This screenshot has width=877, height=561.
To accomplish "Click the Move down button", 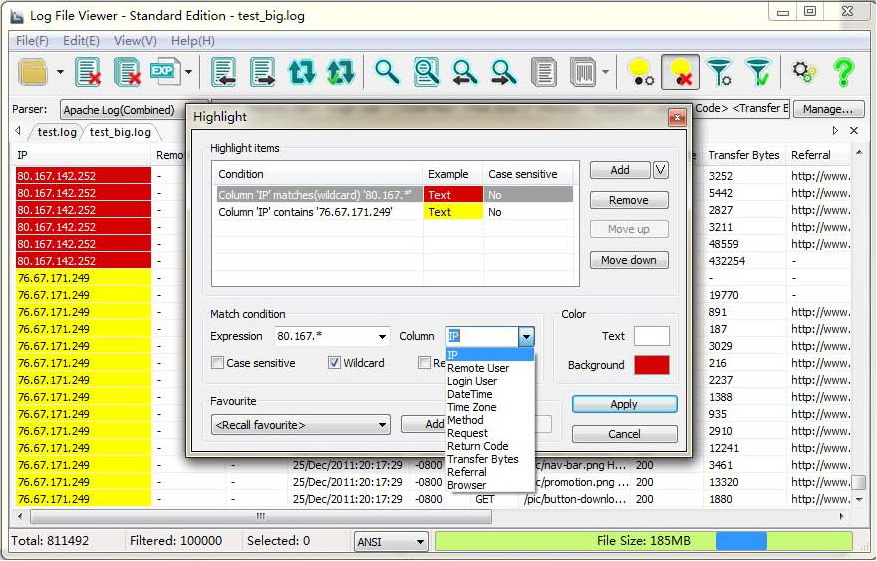I will (x=628, y=260).
